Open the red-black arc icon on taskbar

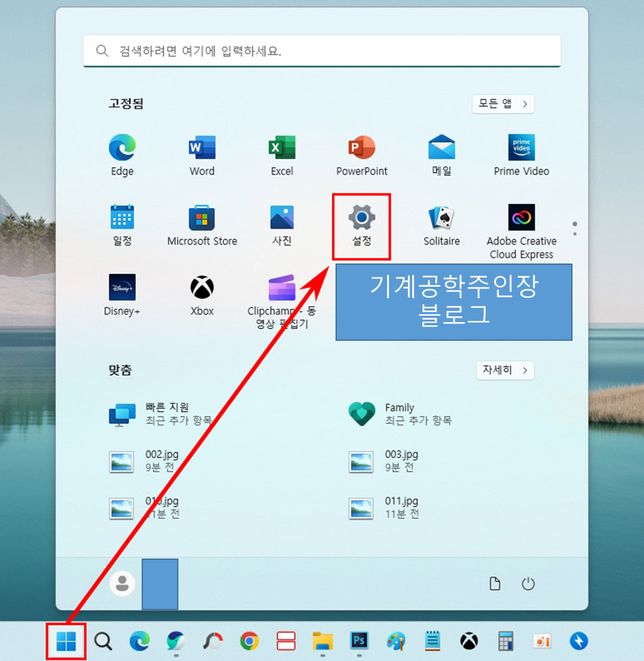pos(213,641)
